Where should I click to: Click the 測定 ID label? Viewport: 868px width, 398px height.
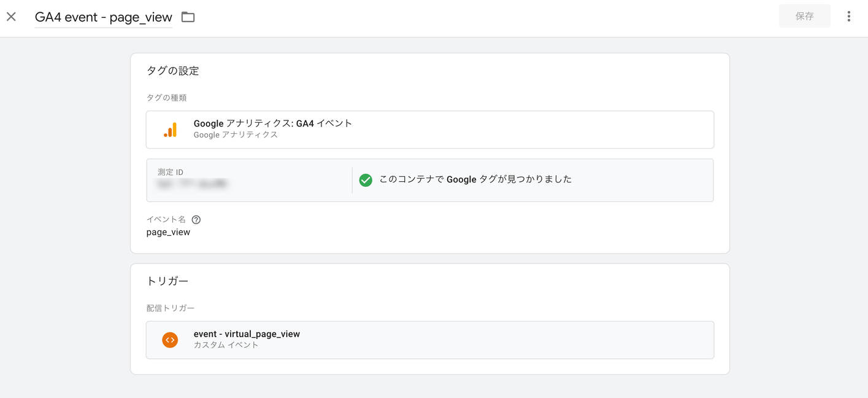click(x=171, y=172)
